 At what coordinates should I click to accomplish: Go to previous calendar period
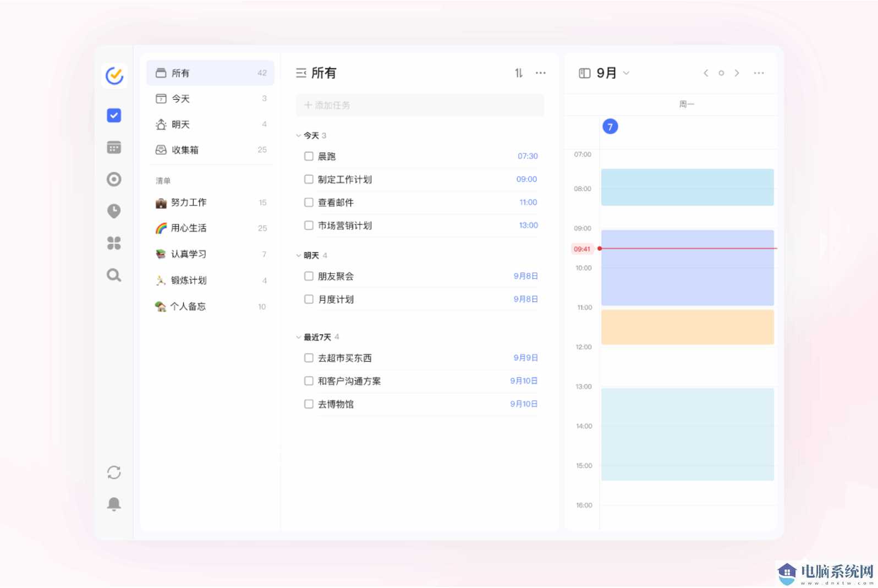[706, 73]
